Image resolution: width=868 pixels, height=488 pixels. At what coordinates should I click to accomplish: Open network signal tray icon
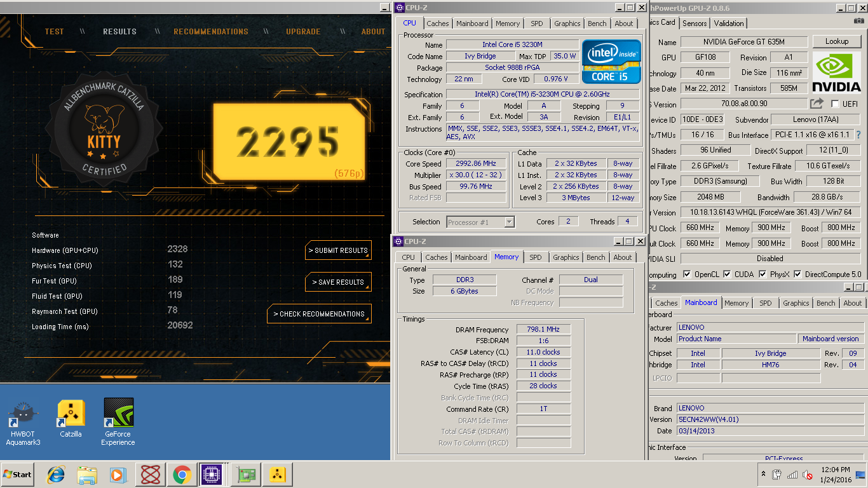(x=792, y=475)
